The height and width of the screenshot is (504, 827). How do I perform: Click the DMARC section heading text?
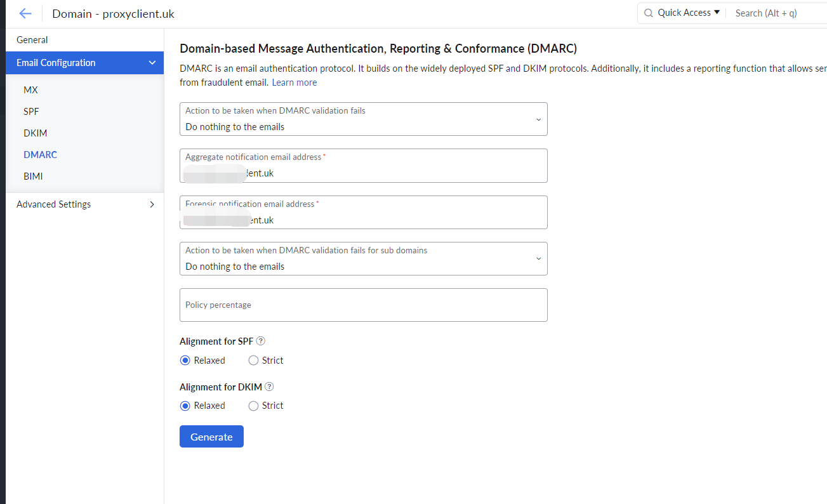[378, 48]
